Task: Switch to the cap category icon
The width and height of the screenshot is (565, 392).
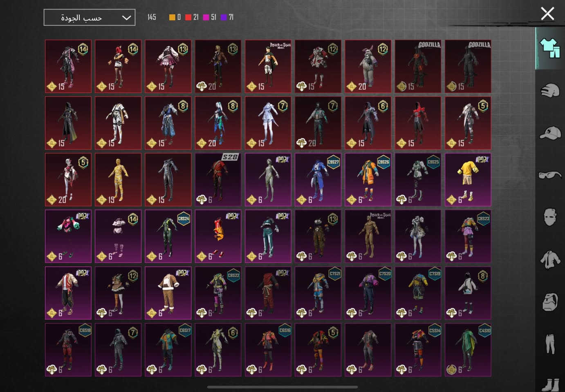Action: point(549,133)
